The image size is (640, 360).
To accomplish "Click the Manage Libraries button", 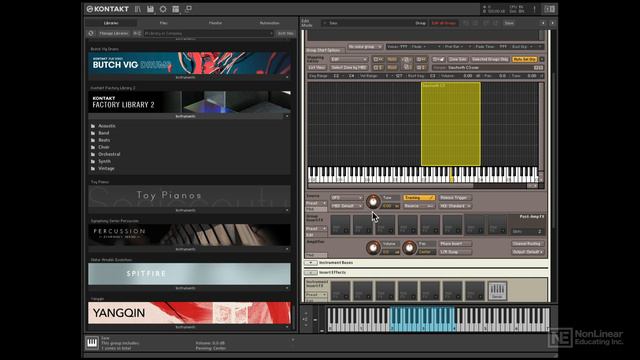I will click(x=114, y=33).
